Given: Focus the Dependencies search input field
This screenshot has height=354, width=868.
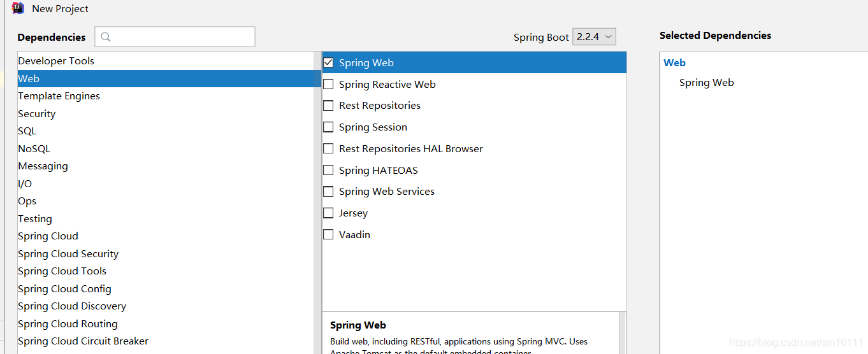Looking at the screenshot, I should (x=175, y=37).
